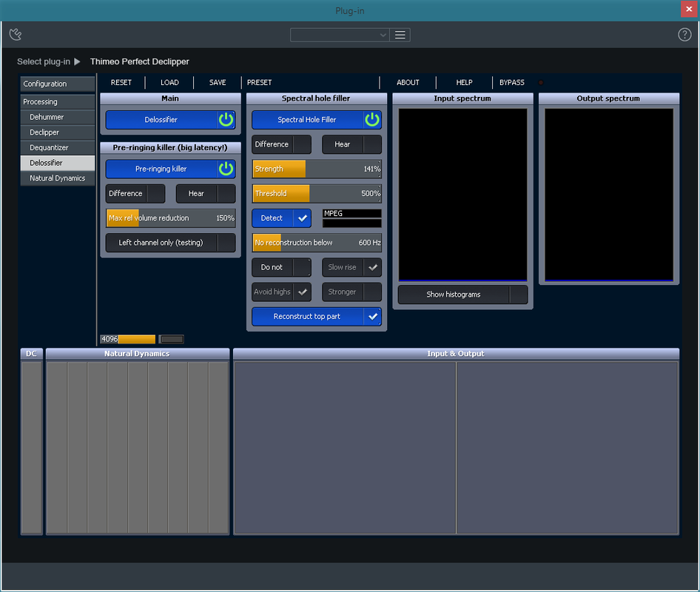Toggle the Pre-ringing killer Hear switch
Screen dimensions: 700x592
(206, 193)
